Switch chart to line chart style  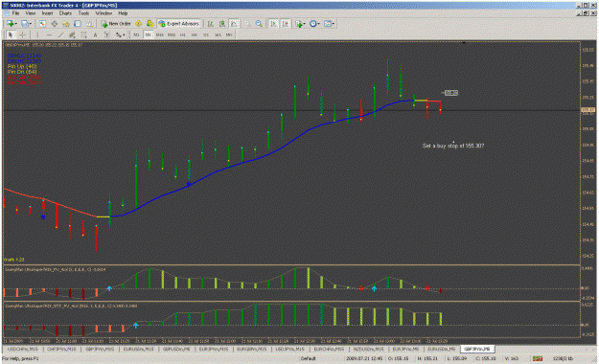234,24
